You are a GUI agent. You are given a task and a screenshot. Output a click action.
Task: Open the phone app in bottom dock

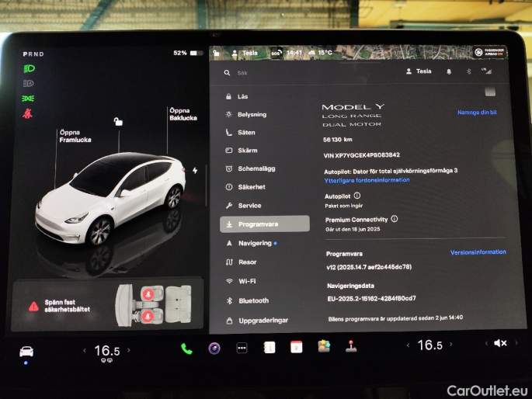(x=186, y=349)
